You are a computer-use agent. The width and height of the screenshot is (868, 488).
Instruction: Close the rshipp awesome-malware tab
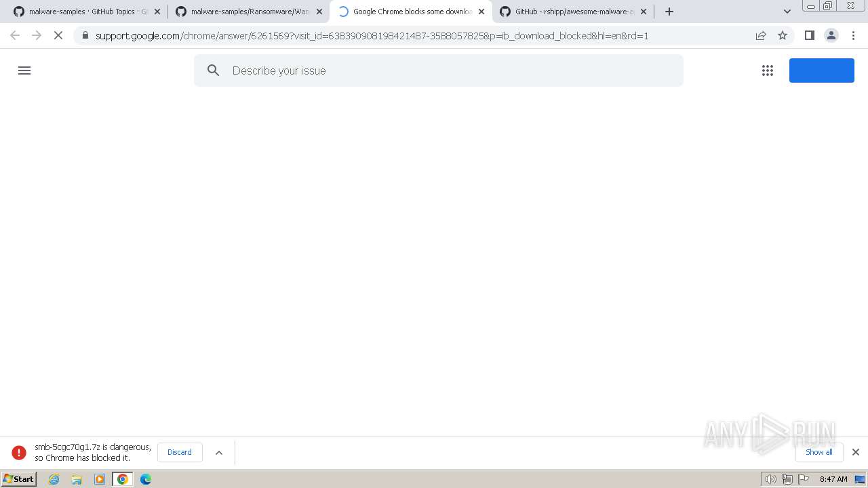pyautogui.click(x=644, y=12)
